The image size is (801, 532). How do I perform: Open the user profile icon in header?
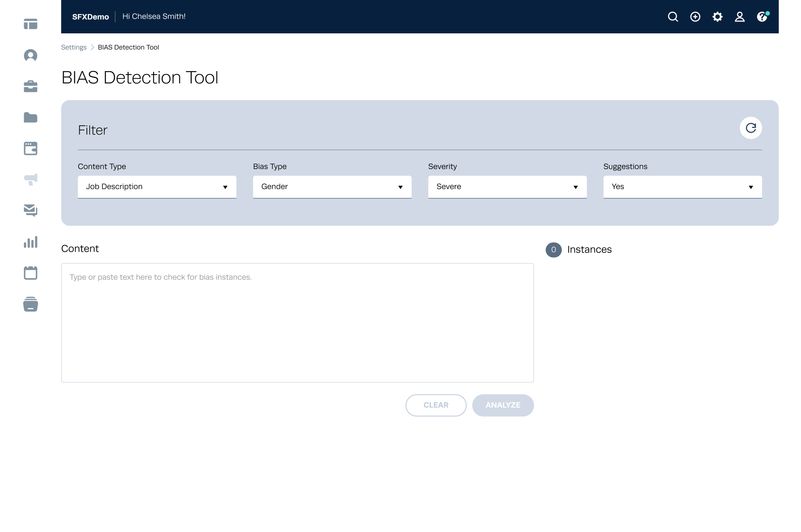pos(739,17)
